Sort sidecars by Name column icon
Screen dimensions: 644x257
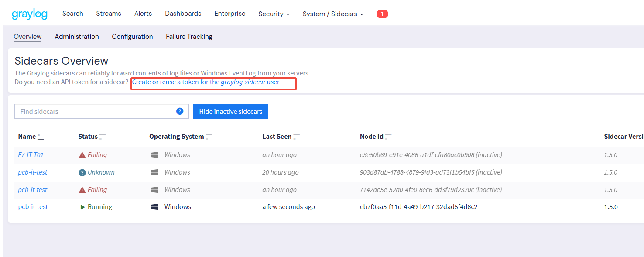click(41, 137)
